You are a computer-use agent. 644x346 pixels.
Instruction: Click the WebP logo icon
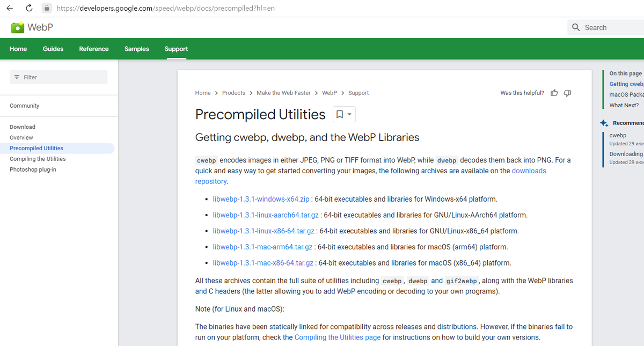(17, 27)
